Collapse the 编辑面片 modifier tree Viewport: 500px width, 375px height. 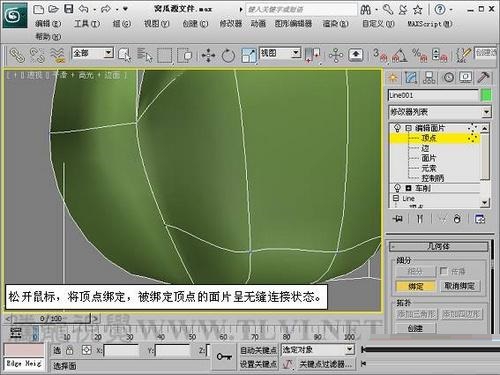(x=408, y=128)
